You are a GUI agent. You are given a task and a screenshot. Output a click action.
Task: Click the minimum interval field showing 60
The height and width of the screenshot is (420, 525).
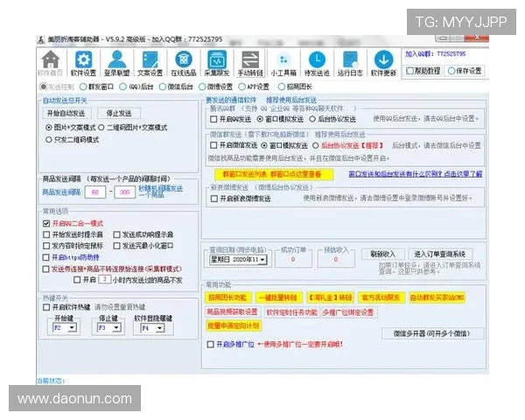click(x=95, y=192)
